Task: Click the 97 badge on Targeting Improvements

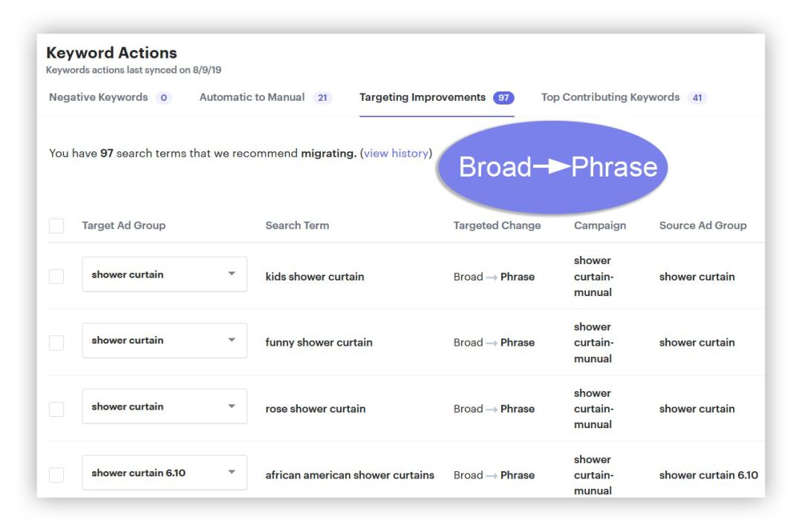Action: click(503, 98)
